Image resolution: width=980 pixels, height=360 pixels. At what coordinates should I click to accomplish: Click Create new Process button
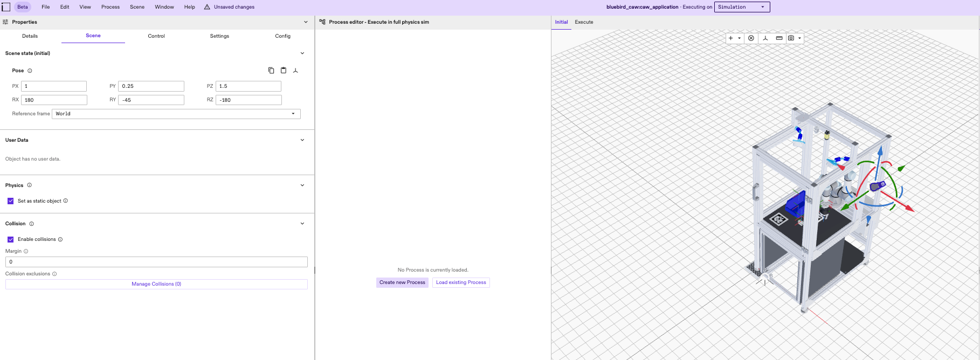tap(402, 282)
